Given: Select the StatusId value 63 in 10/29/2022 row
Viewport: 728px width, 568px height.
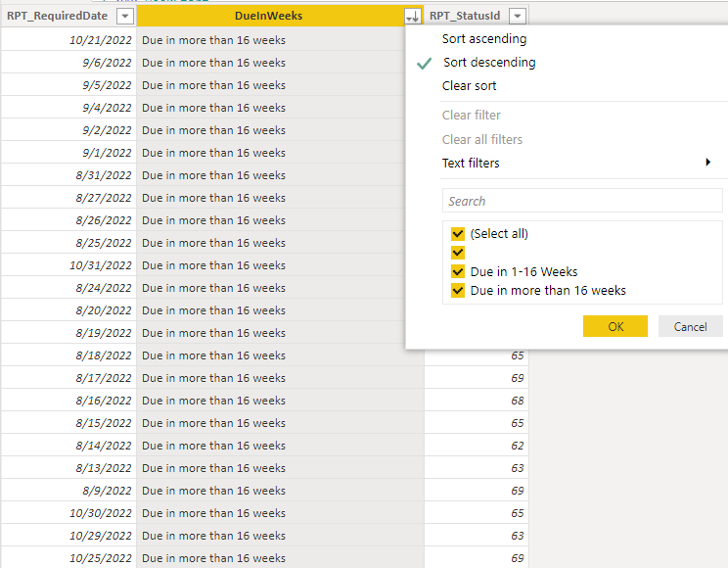Looking at the screenshot, I should point(477,536).
